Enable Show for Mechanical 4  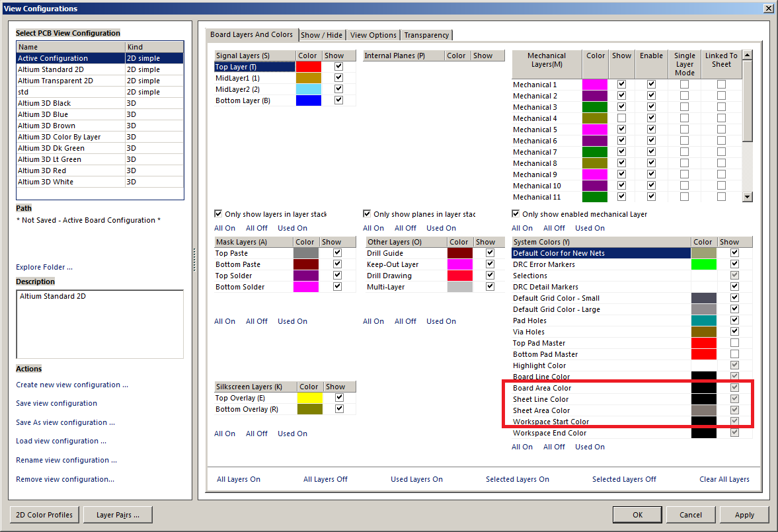click(621, 118)
